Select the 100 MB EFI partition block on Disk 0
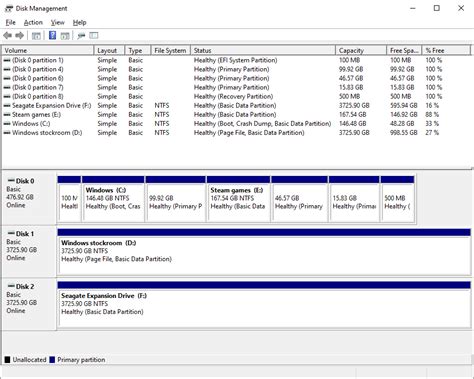This screenshot has width=474, height=379. click(69, 199)
